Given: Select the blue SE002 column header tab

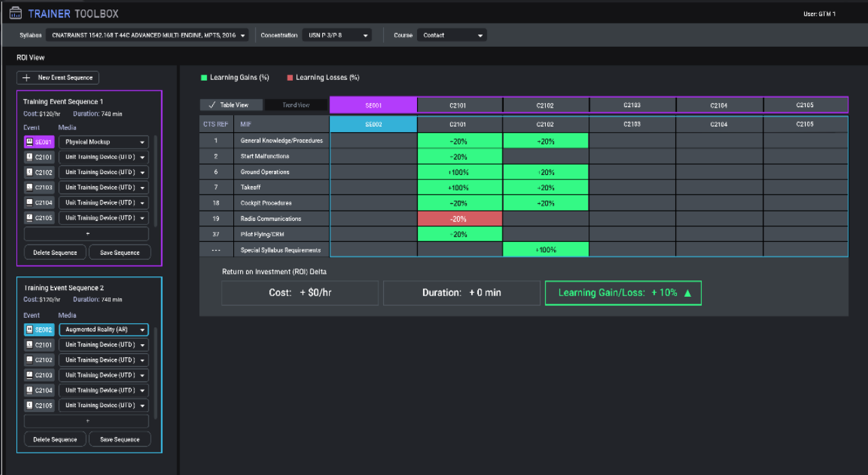Looking at the screenshot, I should [x=373, y=124].
